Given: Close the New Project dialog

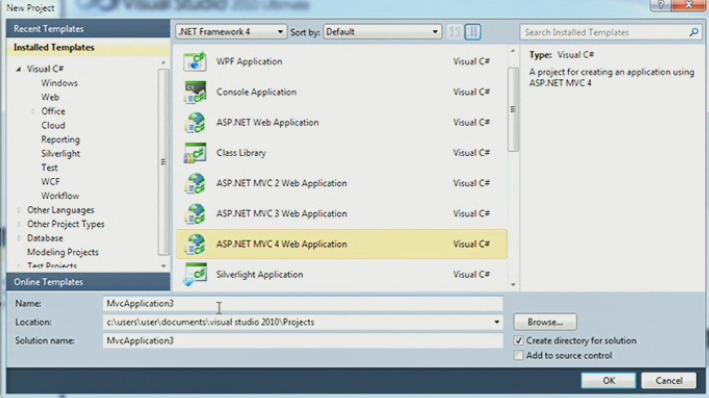Looking at the screenshot, I should [x=689, y=5].
